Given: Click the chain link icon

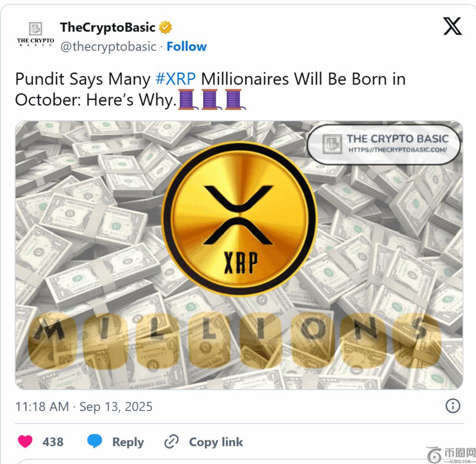Looking at the screenshot, I should pyautogui.click(x=172, y=442).
